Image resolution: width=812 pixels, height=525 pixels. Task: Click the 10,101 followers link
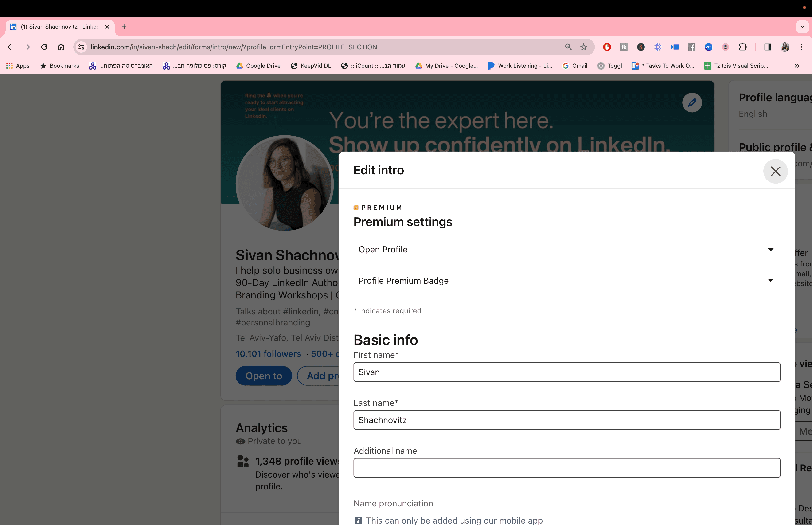(x=268, y=354)
